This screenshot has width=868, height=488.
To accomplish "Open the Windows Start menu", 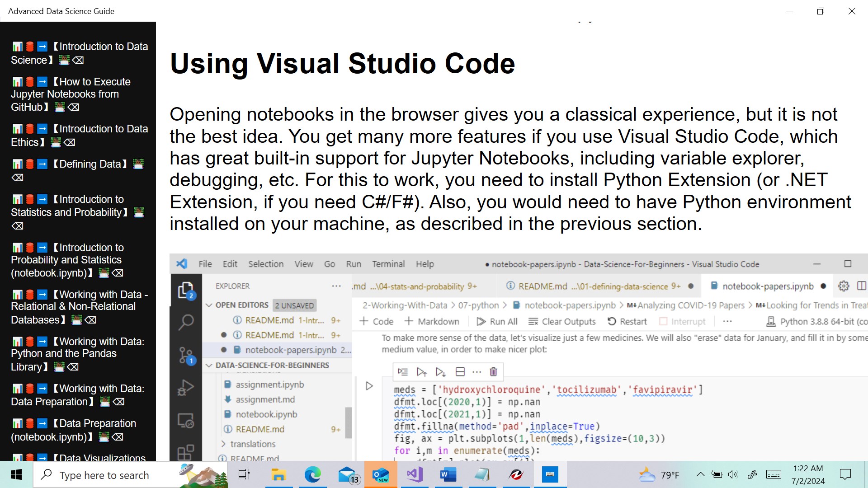I will point(16,474).
